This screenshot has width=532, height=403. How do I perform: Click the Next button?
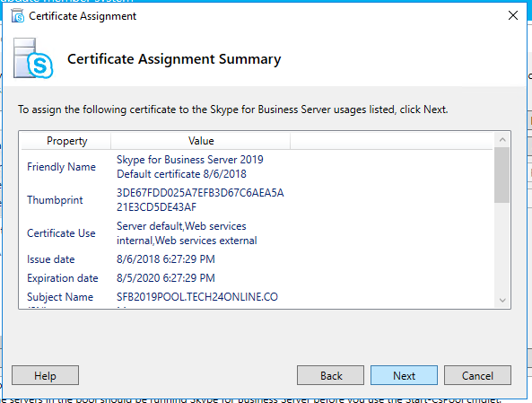pos(404,375)
